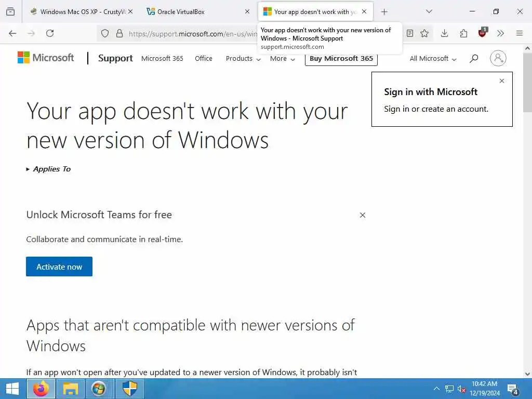View site security lock info

(119, 33)
